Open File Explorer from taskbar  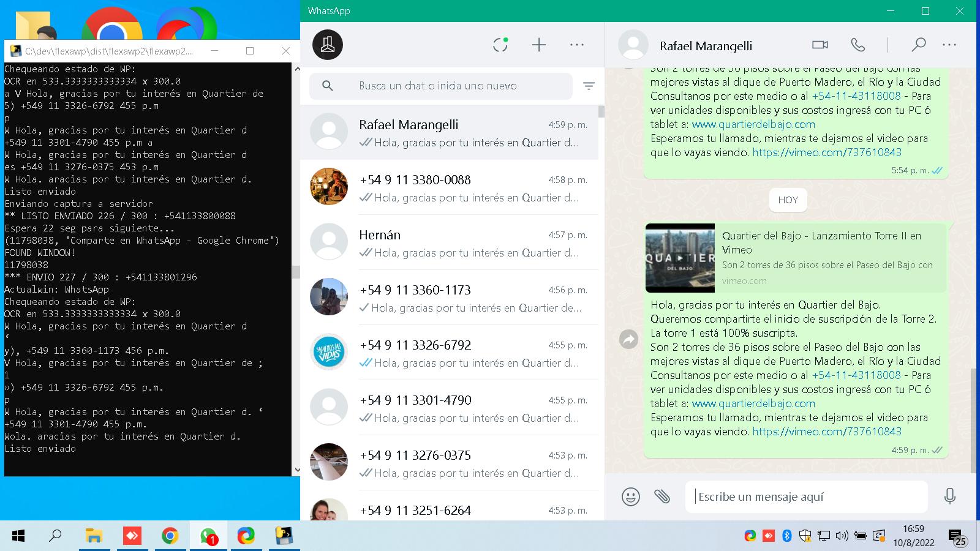pos(94,536)
